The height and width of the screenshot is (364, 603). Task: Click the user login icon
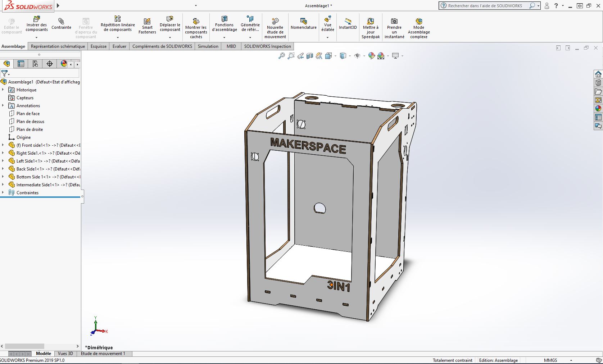pos(547,6)
